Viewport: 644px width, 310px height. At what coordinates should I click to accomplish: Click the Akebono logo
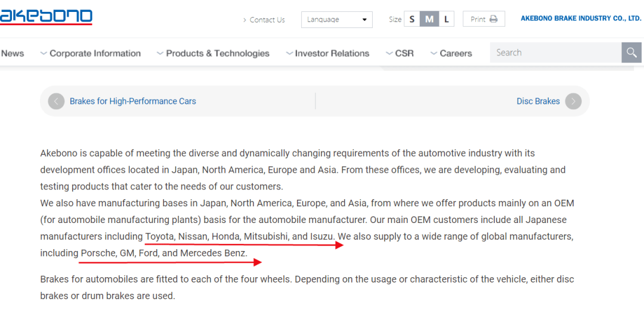(46, 17)
